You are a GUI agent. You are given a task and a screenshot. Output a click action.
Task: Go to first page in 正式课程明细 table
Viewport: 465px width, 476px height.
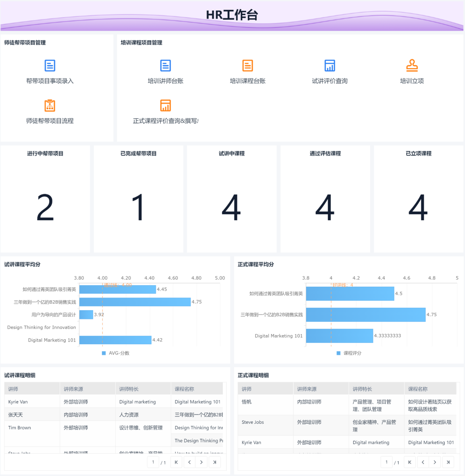(x=410, y=462)
